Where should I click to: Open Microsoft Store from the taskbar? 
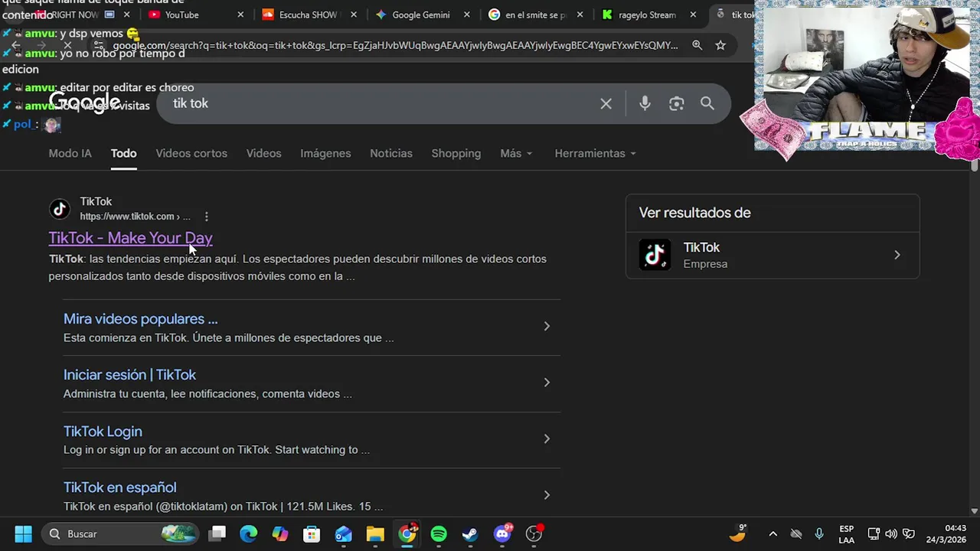pos(312,533)
